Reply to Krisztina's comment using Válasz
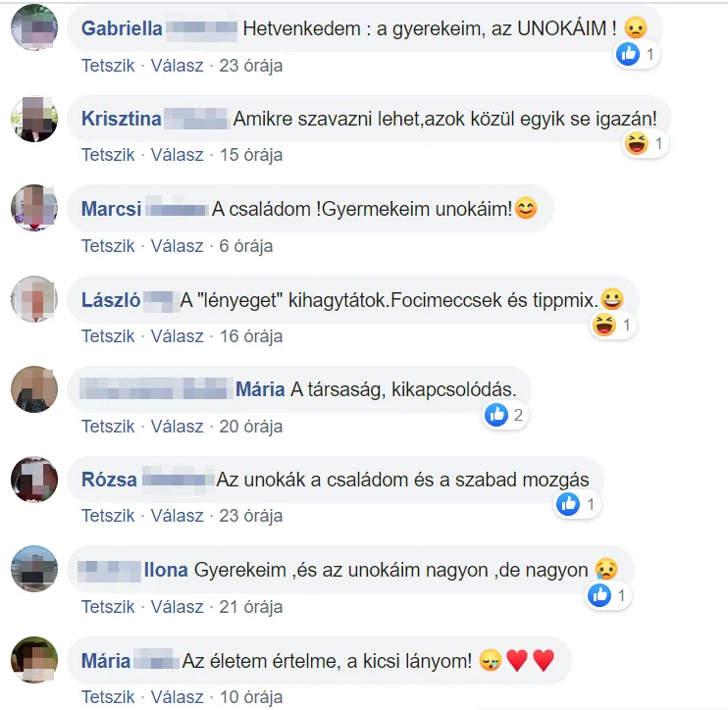 [177, 155]
